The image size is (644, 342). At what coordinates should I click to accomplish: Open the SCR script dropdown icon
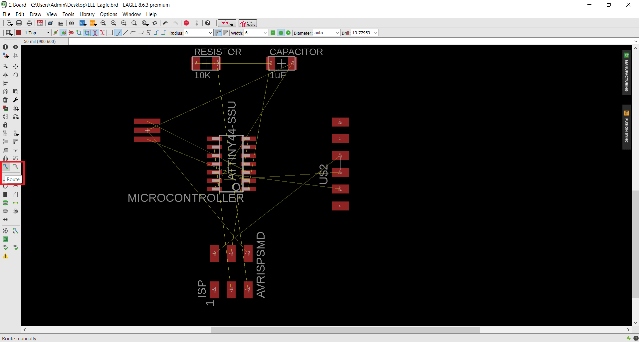tap(83, 23)
